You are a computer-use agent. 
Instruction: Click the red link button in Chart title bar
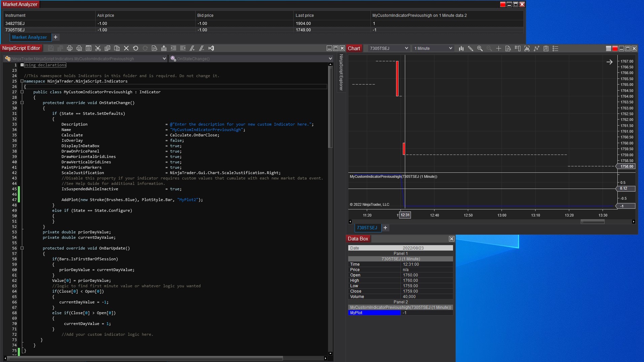(x=615, y=48)
